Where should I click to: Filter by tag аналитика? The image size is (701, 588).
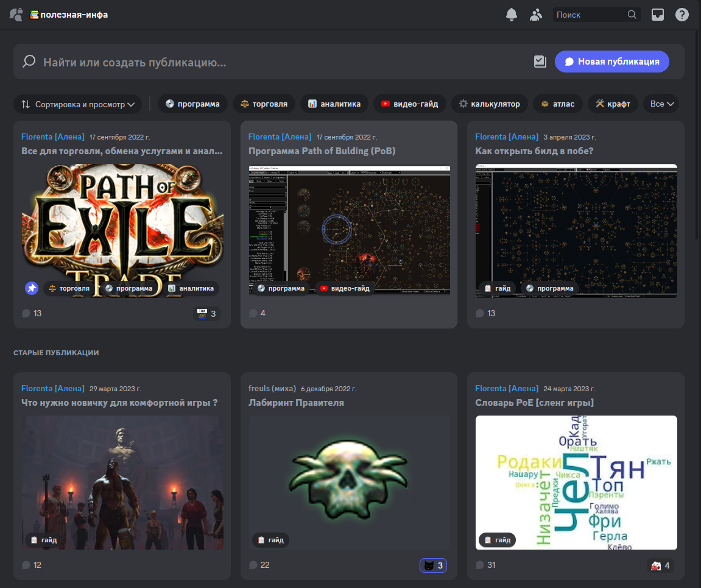click(x=334, y=104)
